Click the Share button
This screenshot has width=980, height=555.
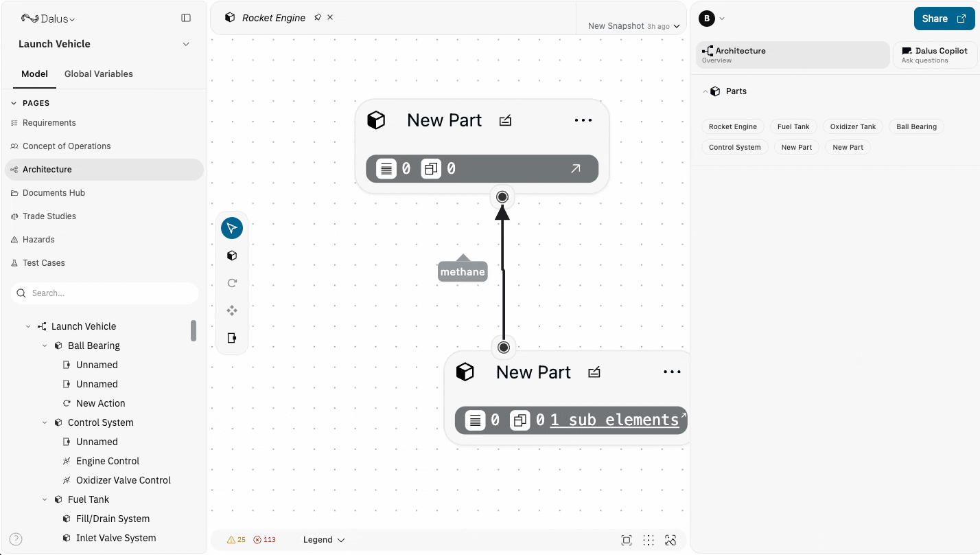[x=944, y=19]
